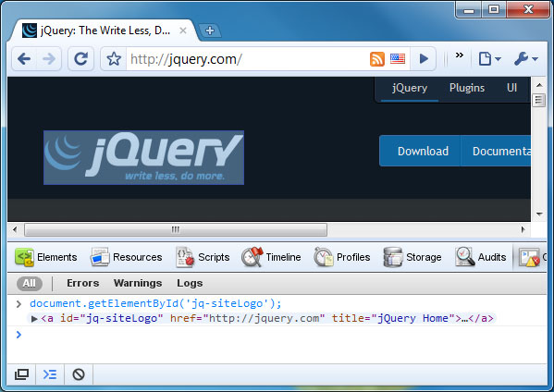Open the wrench tools menu
The width and height of the screenshot is (554, 392).
[526, 58]
